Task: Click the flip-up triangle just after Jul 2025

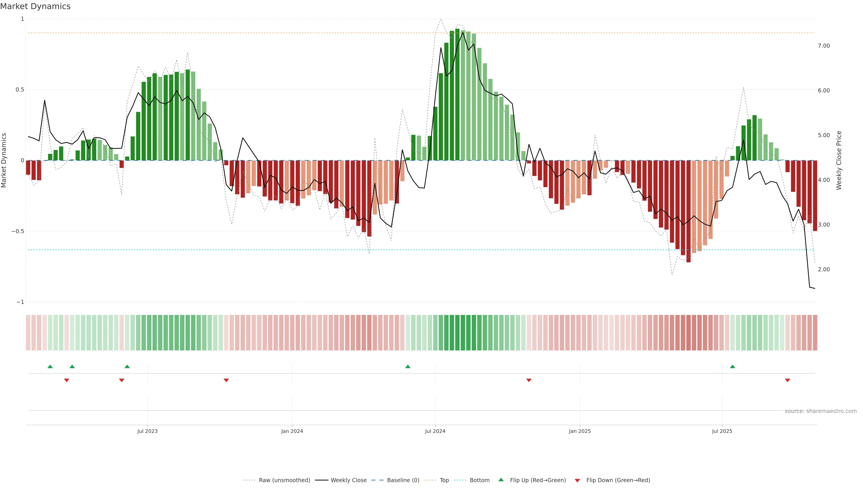Action: [x=733, y=366]
